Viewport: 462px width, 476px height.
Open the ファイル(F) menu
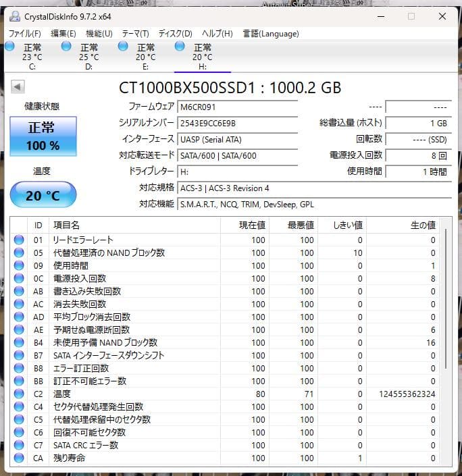pyautogui.click(x=24, y=33)
